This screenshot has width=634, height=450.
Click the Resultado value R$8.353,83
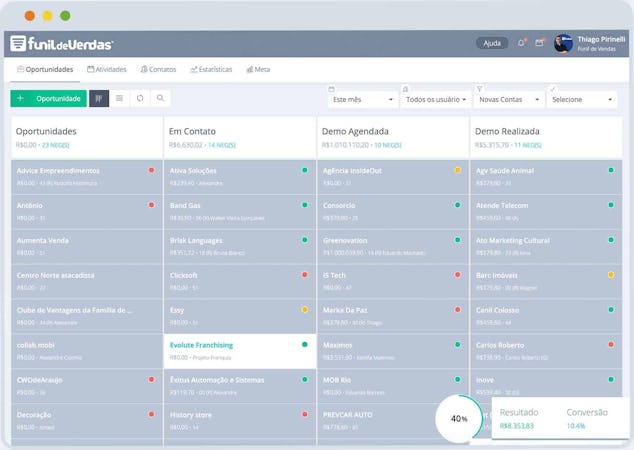click(x=517, y=426)
